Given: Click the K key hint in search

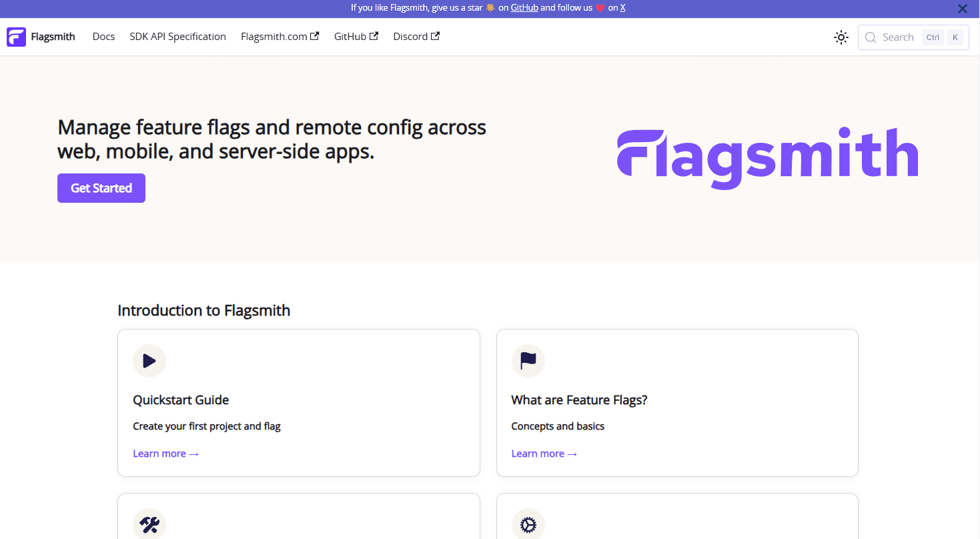Looking at the screenshot, I should 955,37.
